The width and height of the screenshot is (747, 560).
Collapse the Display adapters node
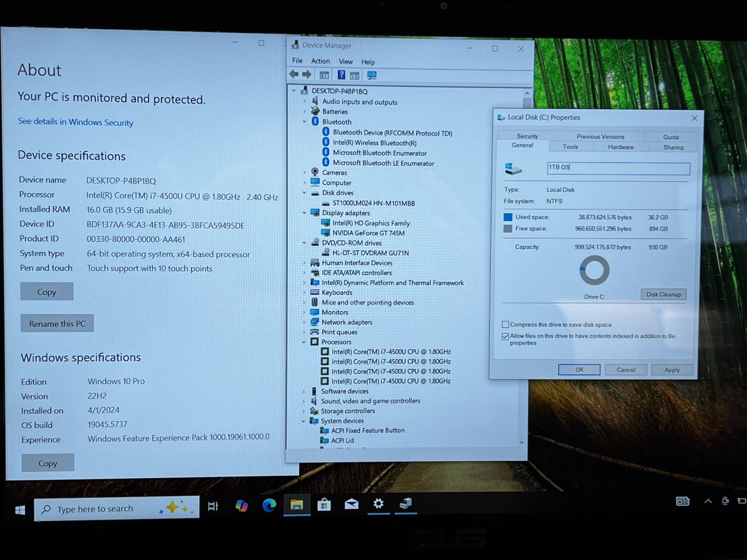(x=304, y=213)
